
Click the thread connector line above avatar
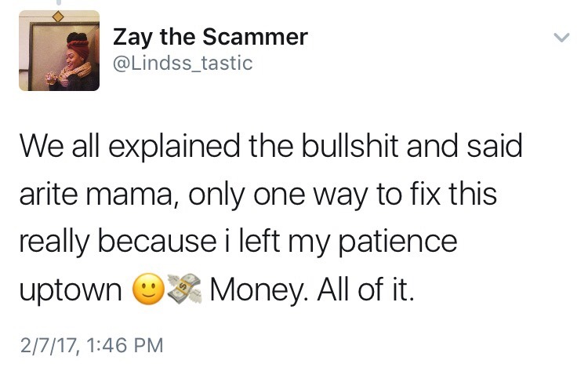point(59,2)
